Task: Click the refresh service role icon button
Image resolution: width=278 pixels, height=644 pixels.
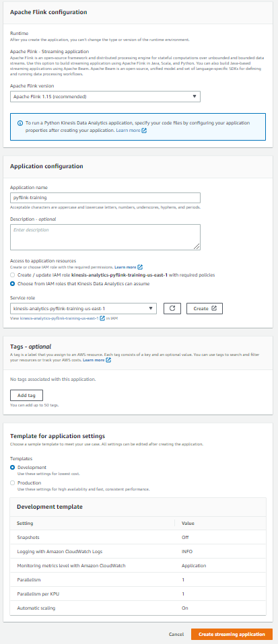Action: tap(172, 308)
